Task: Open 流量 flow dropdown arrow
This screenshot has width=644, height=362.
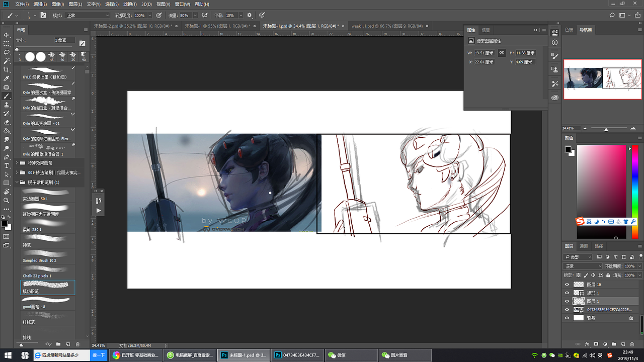Action: tap(195, 16)
